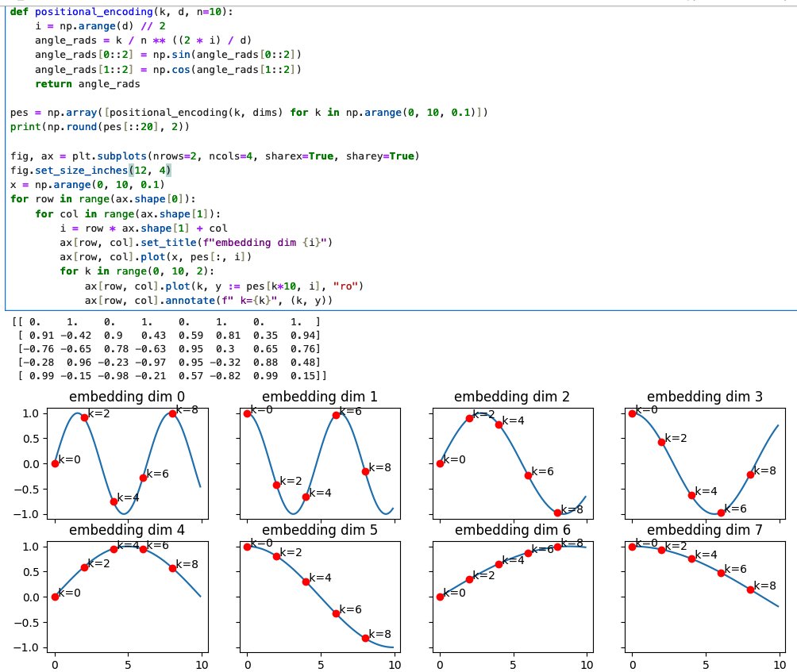Click the 'x = np.arange(0, 10, 0.1)' line
Screen dimensions: 797x672
coord(87,184)
